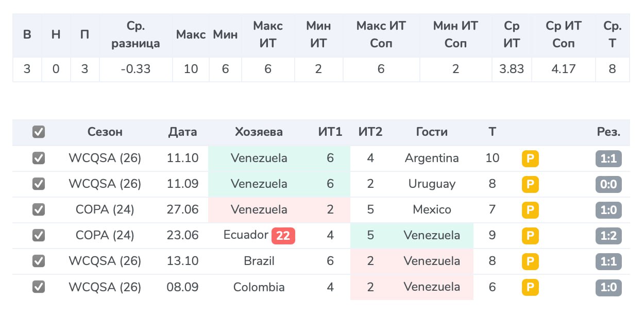Toggle the select-all checkbox in table header

pyautogui.click(x=39, y=132)
